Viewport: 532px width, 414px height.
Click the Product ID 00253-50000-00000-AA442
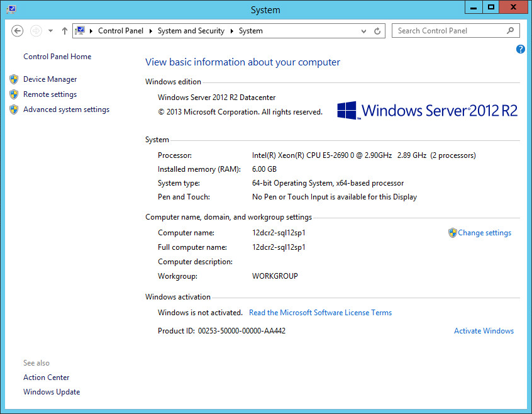pyautogui.click(x=221, y=331)
